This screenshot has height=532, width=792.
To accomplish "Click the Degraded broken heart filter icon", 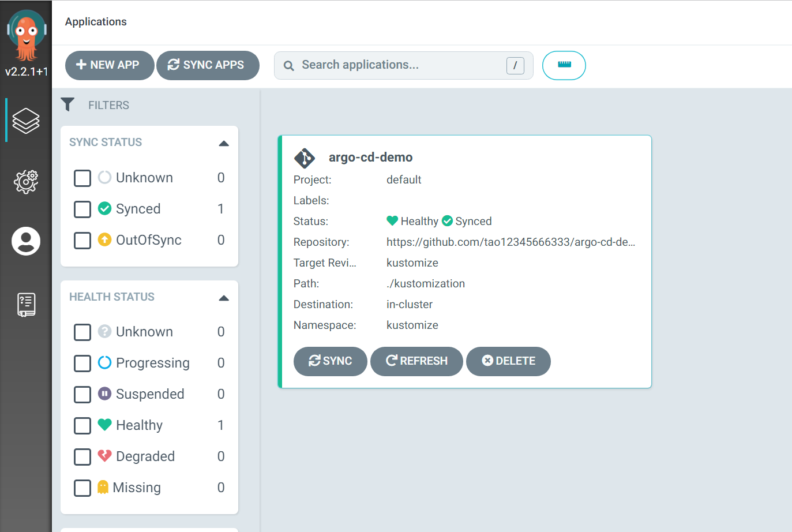I will coord(104,456).
